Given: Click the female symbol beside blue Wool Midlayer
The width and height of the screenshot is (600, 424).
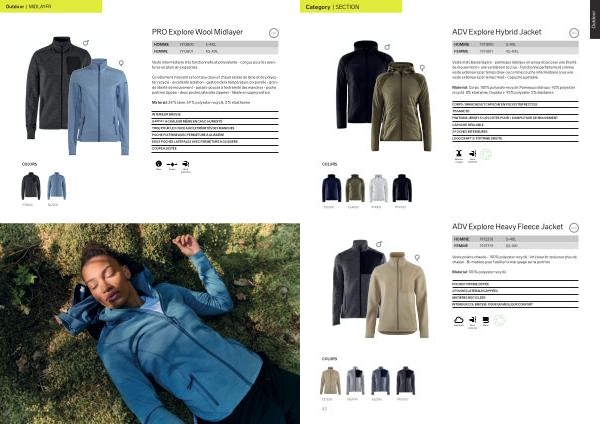Looking at the screenshot, I should (121, 63).
